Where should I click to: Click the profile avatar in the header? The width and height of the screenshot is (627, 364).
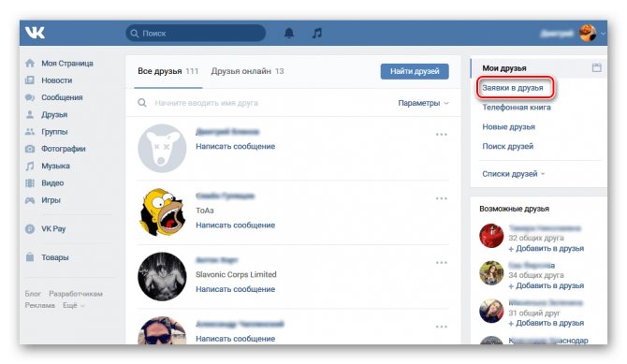(588, 33)
